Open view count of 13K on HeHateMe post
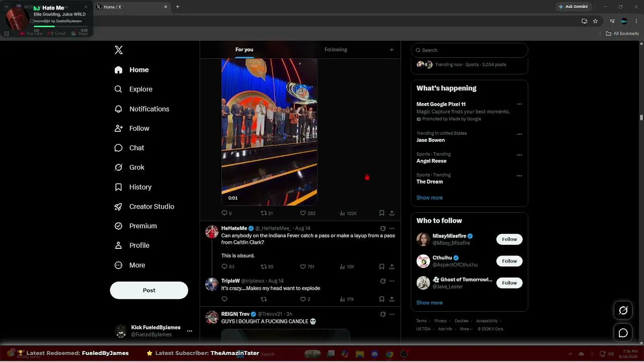 pos(347,266)
